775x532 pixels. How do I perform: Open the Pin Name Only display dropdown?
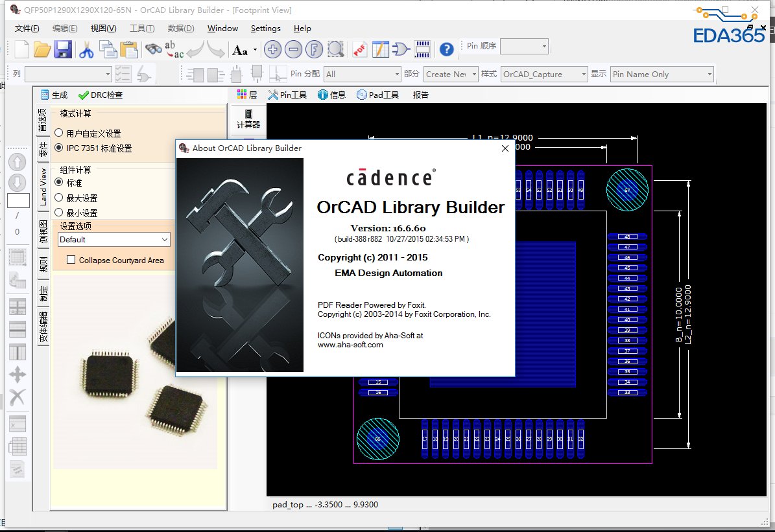click(x=708, y=74)
